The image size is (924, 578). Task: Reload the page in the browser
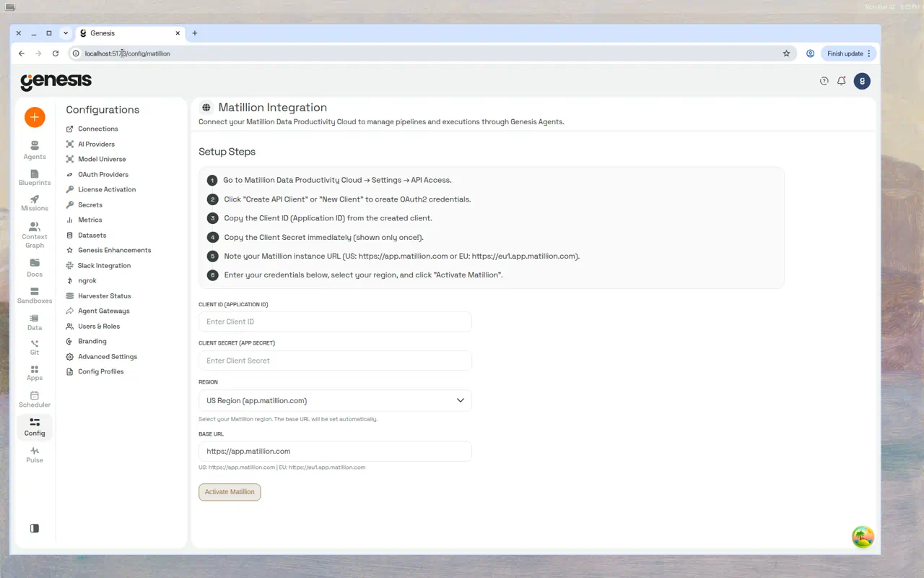click(x=56, y=53)
